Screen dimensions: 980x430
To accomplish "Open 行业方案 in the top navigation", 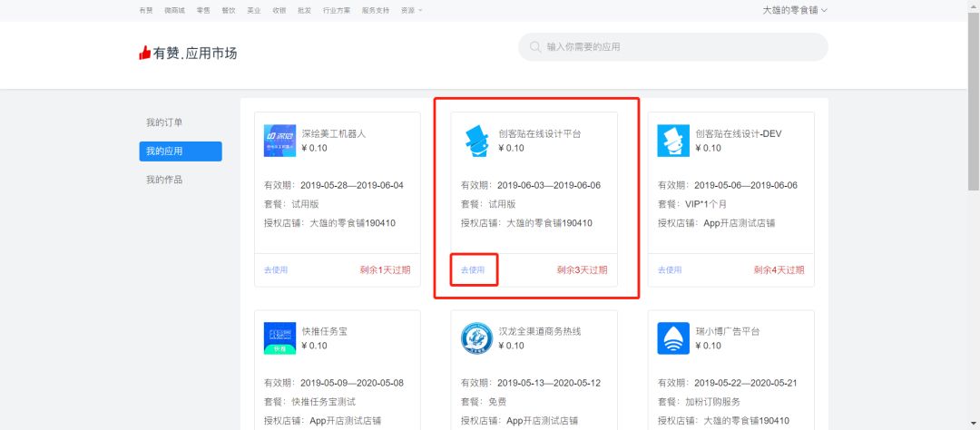I will pos(337,10).
